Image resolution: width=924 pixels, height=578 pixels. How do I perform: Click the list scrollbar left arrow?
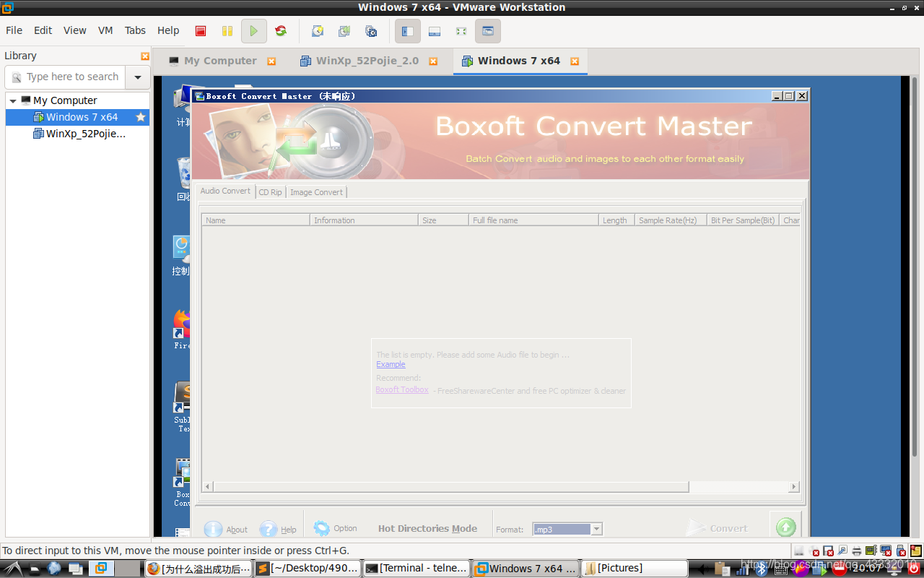pos(207,487)
